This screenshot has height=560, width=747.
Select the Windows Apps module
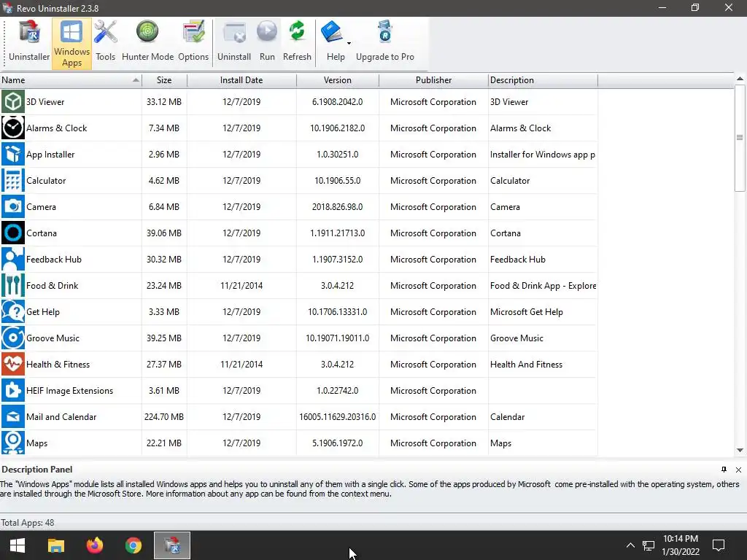pos(71,43)
